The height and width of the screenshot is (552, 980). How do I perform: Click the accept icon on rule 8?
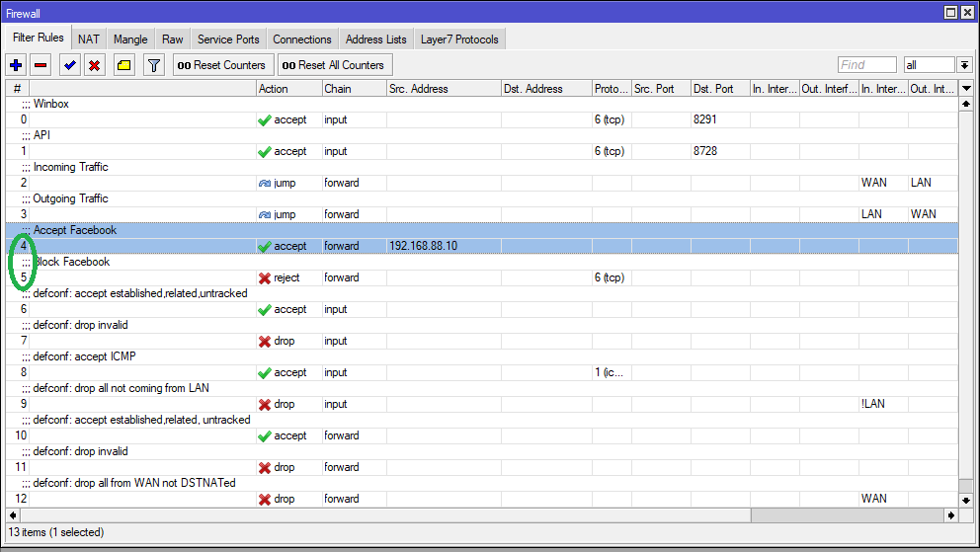pos(265,373)
